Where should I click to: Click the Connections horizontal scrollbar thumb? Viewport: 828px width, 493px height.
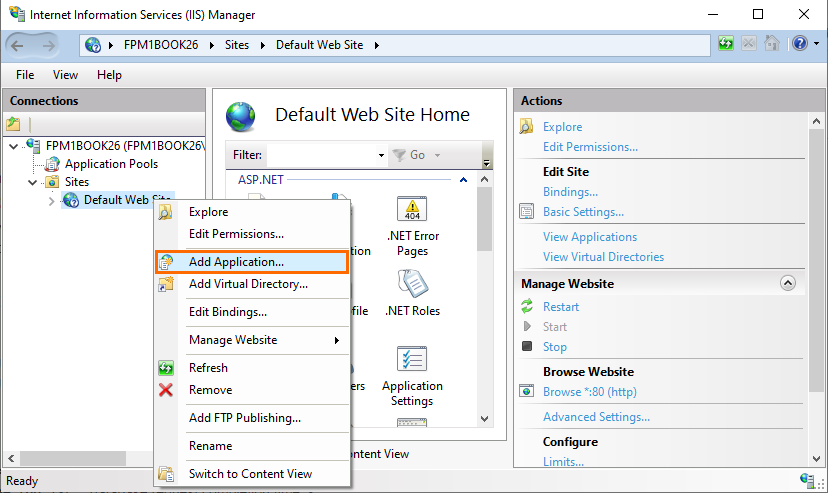click(x=73, y=458)
